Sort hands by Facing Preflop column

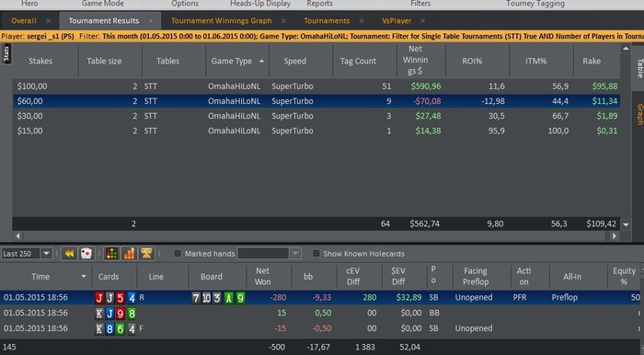[x=476, y=276]
